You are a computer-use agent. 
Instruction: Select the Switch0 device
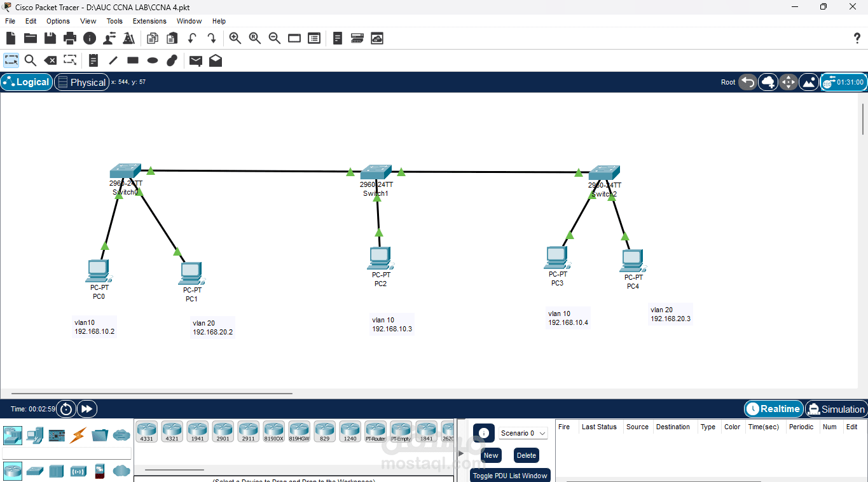click(x=125, y=171)
